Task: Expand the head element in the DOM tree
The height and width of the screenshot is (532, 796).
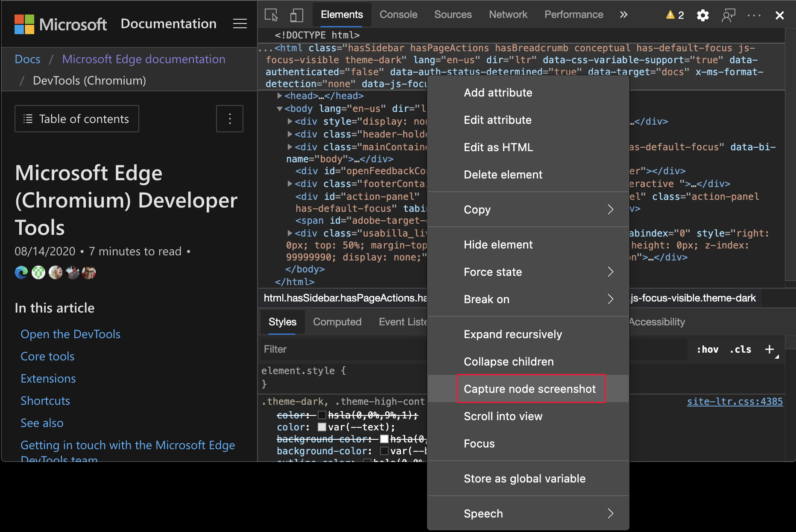Action: [280, 96]
